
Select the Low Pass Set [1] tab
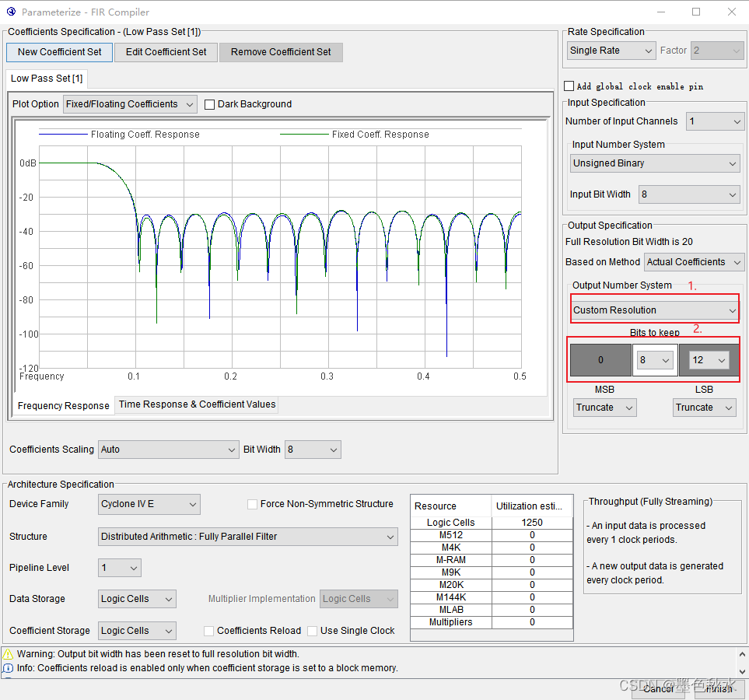tap(47, 79)
